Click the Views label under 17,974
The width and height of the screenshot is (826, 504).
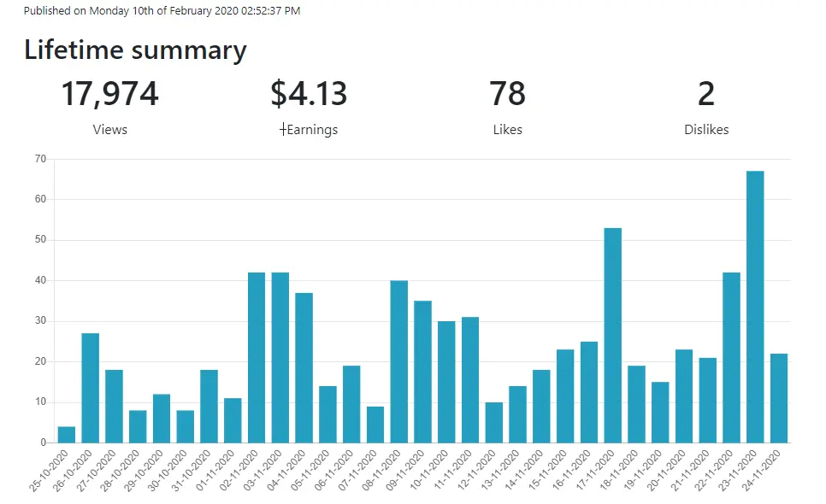point(110,130)
